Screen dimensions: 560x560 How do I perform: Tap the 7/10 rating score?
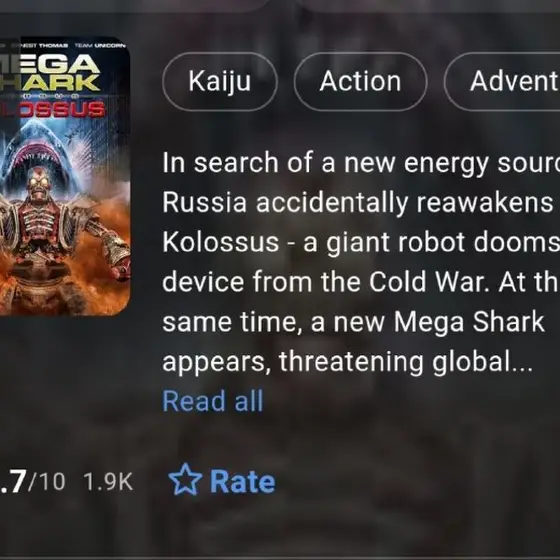[x=32, y=481]
